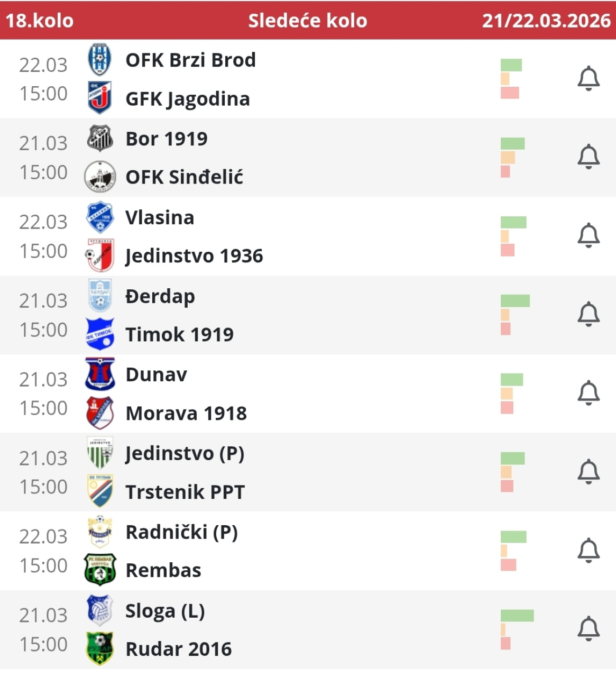616x677 pixels.
Task: Click the Bor 1919 club crest
Action: click(100, 139)
